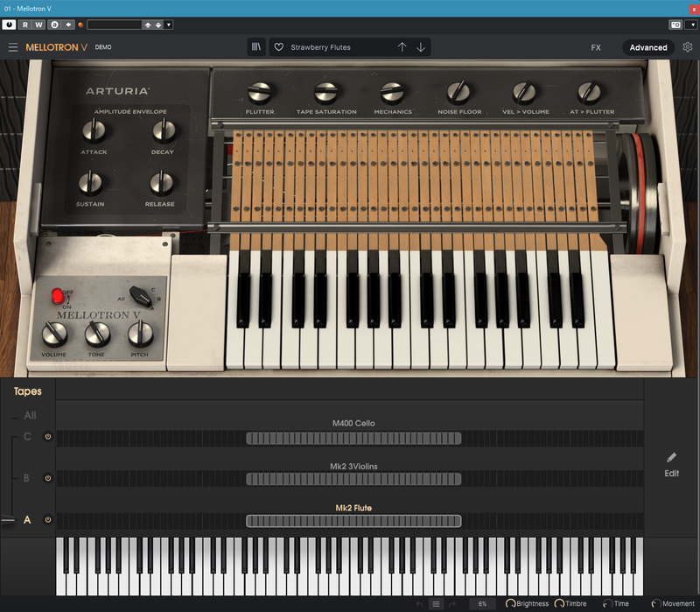Screen dimensions: 700x612
Task: Adjust the Tone knob
Action: coord(97,334)
